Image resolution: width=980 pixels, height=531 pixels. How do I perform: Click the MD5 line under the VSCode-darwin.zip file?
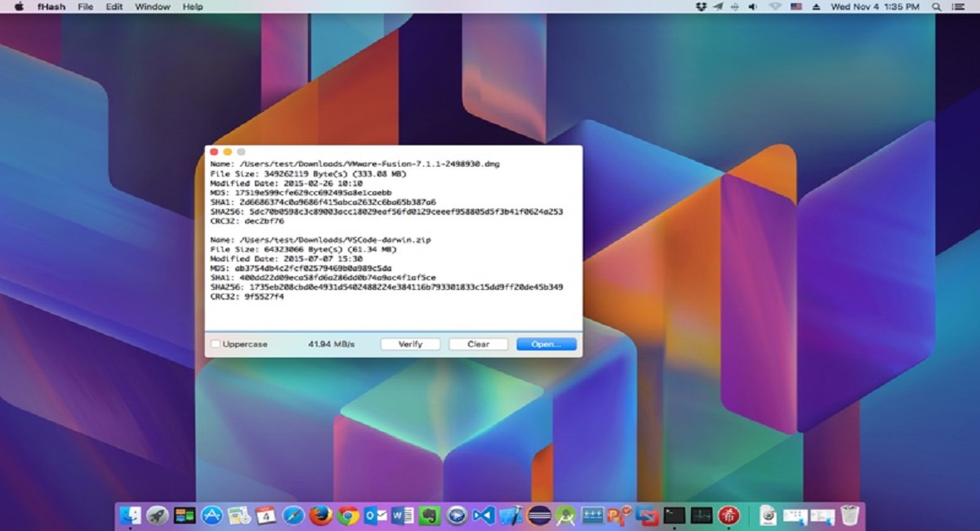coord(301,268)
